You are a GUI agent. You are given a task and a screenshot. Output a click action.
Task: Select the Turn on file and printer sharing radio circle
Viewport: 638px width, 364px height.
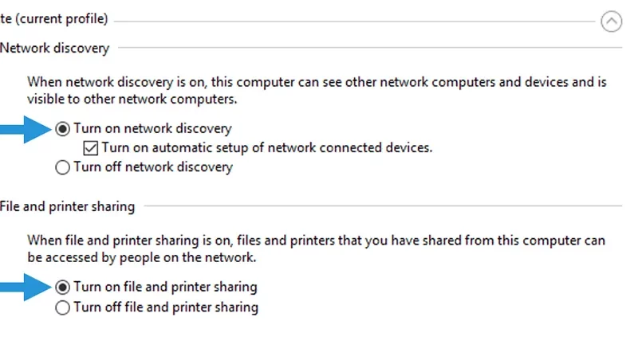coord(62,288)
